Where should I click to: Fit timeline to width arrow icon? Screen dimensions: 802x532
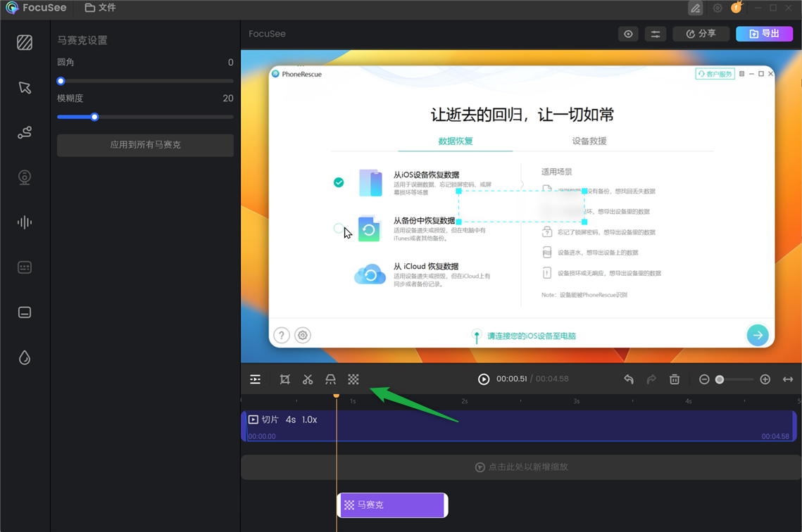788,379
